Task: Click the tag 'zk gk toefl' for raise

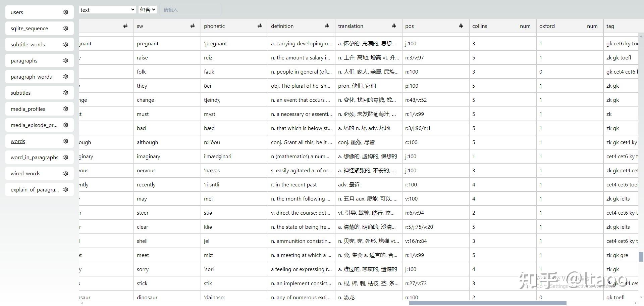Action: (621, 58)
